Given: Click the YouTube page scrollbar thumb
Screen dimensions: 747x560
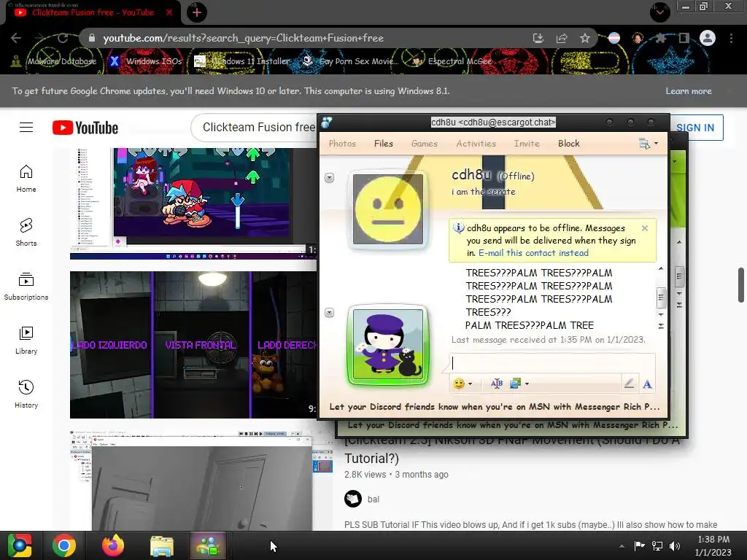Looking at the screenshot, I should pyautogui.click(x=741, y=285).
